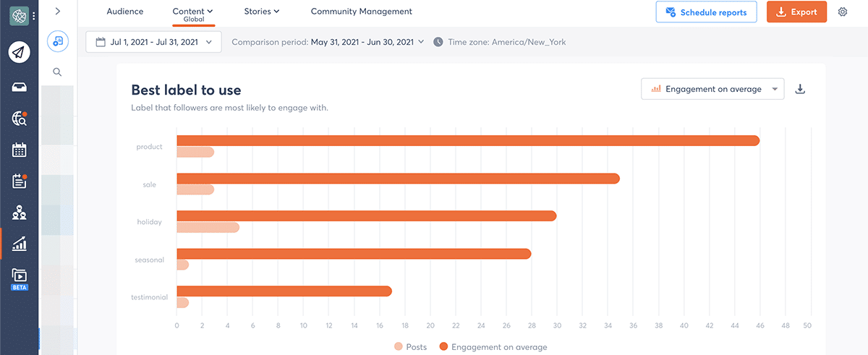Open the Engagement on average metric dropdown
The width and height of the screenshot is (868, 355).
(x=712, y=90)
